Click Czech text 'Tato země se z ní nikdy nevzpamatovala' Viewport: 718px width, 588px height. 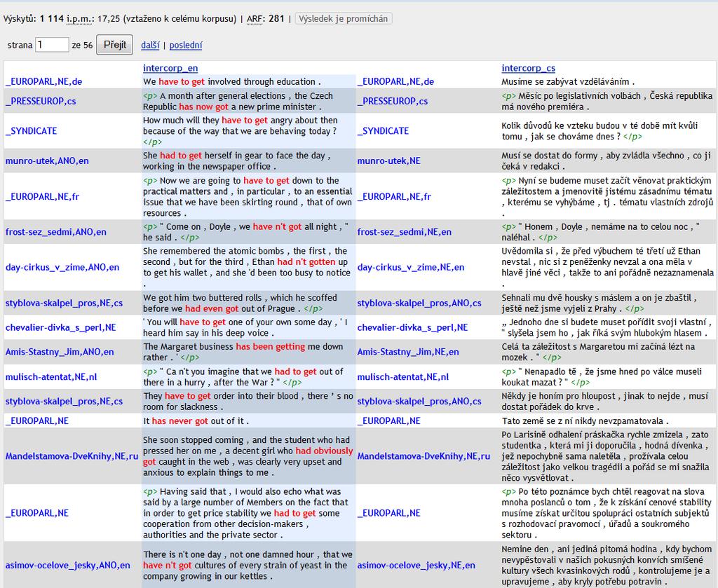point(583,421)
